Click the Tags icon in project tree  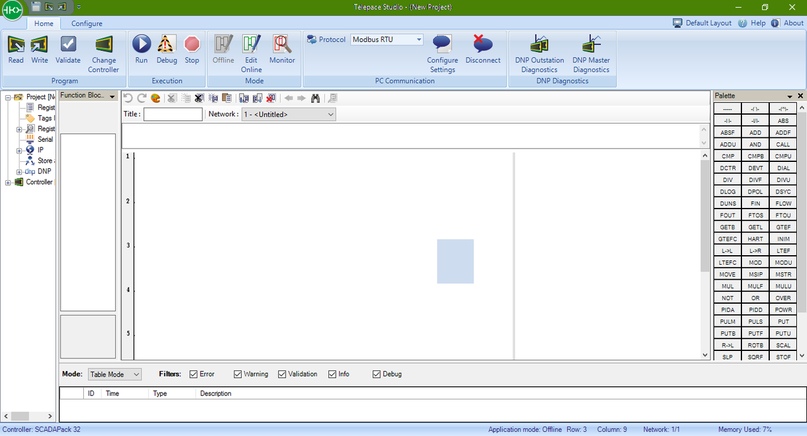pos(30,118)
